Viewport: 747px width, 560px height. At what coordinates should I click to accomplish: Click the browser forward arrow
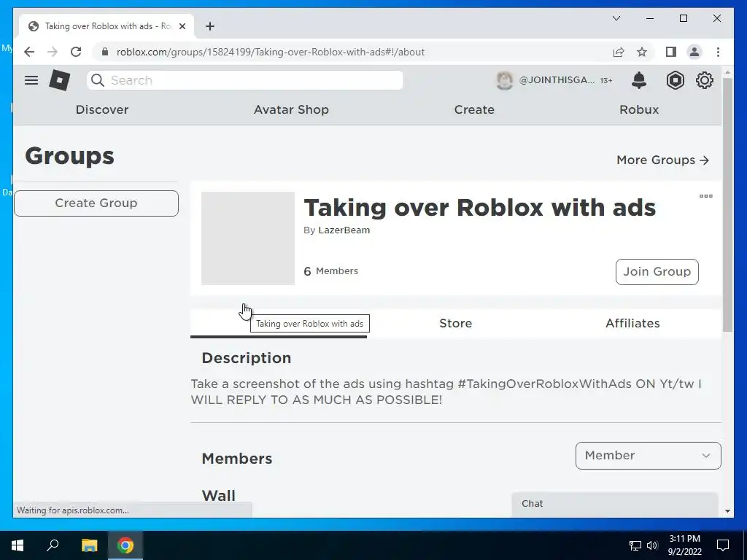coord(53,52)
